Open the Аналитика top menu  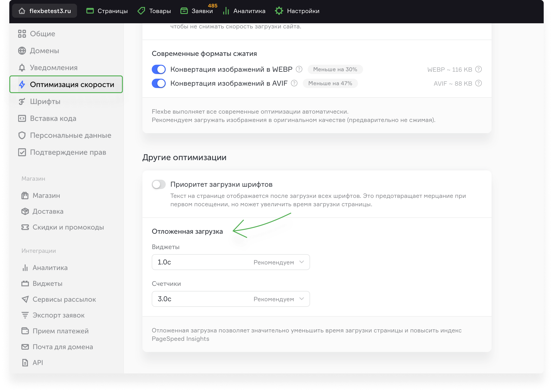pyautogui.click(x=244, y=11)
